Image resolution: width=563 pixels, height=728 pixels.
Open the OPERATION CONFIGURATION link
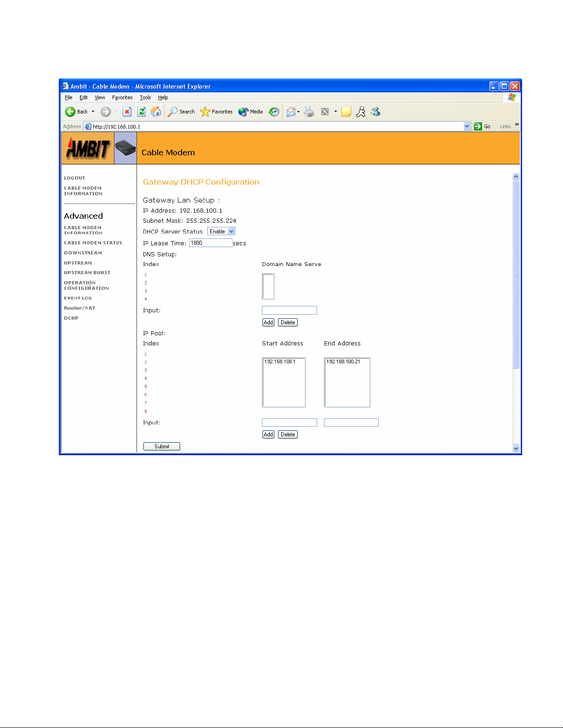(86, 286)
